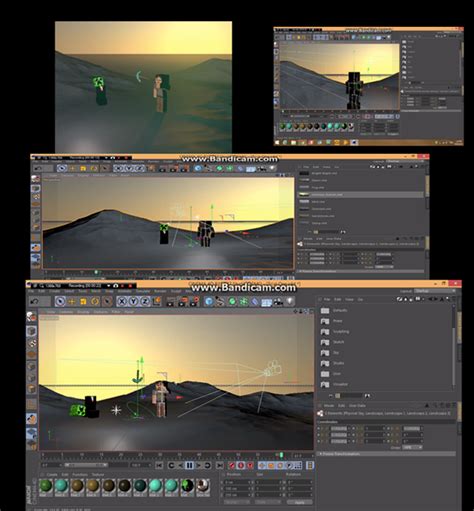The width and height of the screenshot is (474, 511).
Task: Open size mode dropdown below size fields
Action: click(269, 502)
